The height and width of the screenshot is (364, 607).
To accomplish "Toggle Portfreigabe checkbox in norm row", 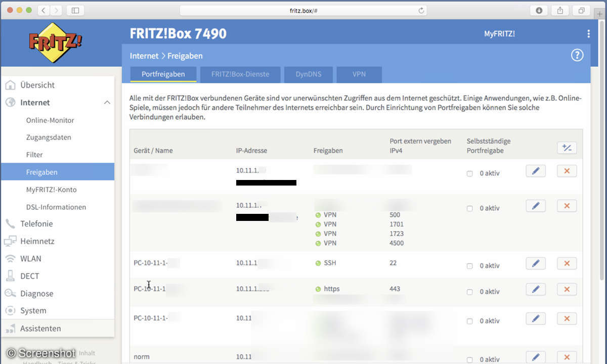I will [x=469, y=359].
